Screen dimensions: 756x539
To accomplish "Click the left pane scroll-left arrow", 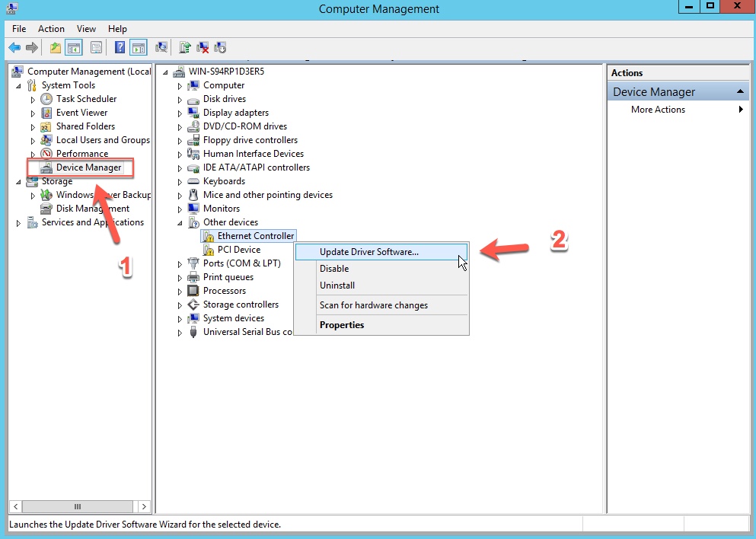I will [x=15, y=506].
